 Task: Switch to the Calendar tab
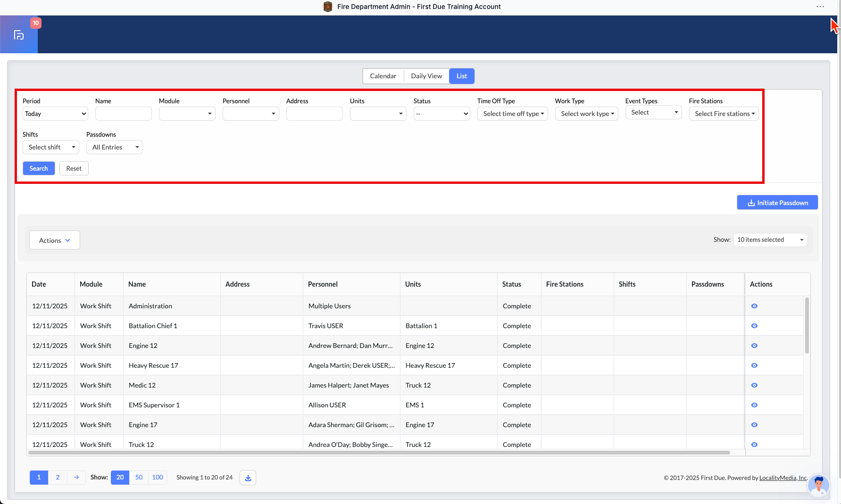coord(383,76)
